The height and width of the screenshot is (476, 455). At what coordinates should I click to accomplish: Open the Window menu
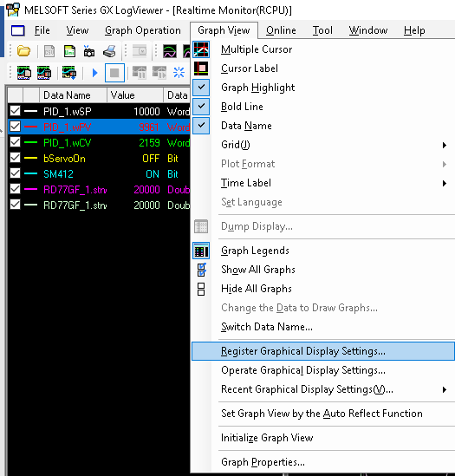368,30
